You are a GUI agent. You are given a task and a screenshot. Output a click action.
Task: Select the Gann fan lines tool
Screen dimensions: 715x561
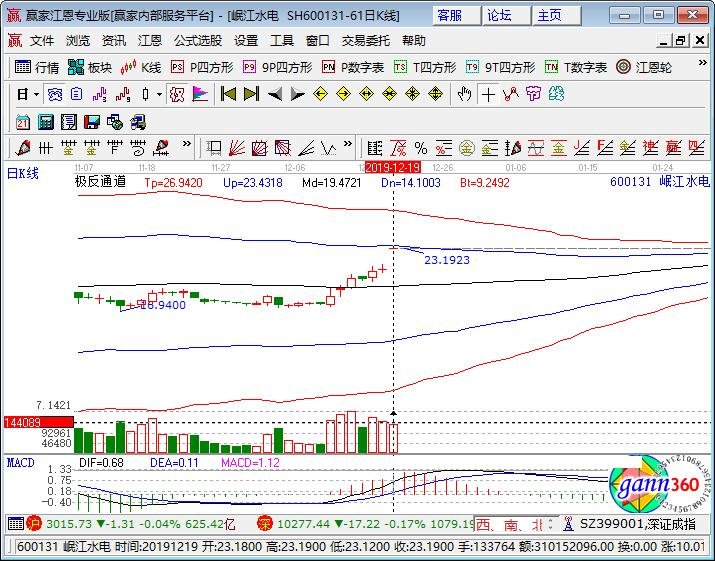pos(237,148)
